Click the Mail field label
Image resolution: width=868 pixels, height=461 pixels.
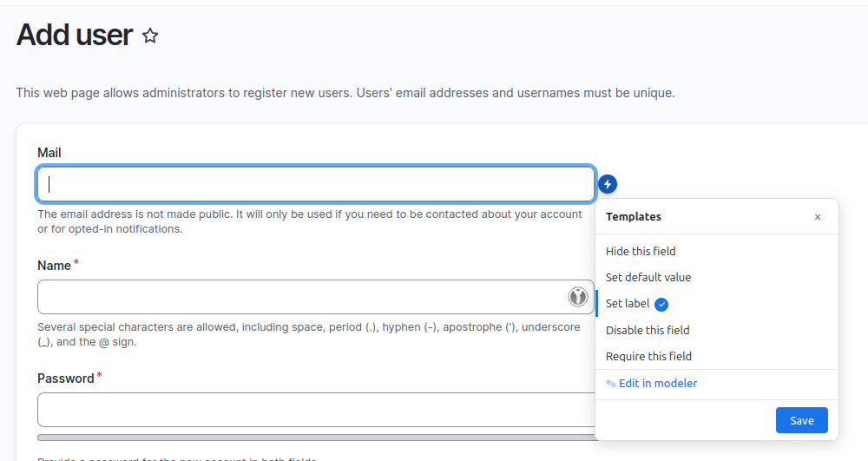click(49, 153)
